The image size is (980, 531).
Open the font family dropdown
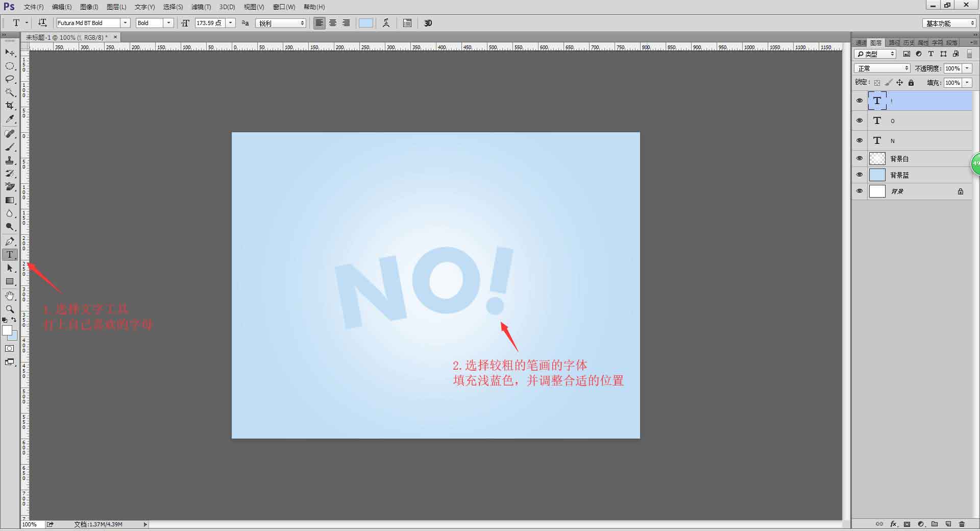125,23
